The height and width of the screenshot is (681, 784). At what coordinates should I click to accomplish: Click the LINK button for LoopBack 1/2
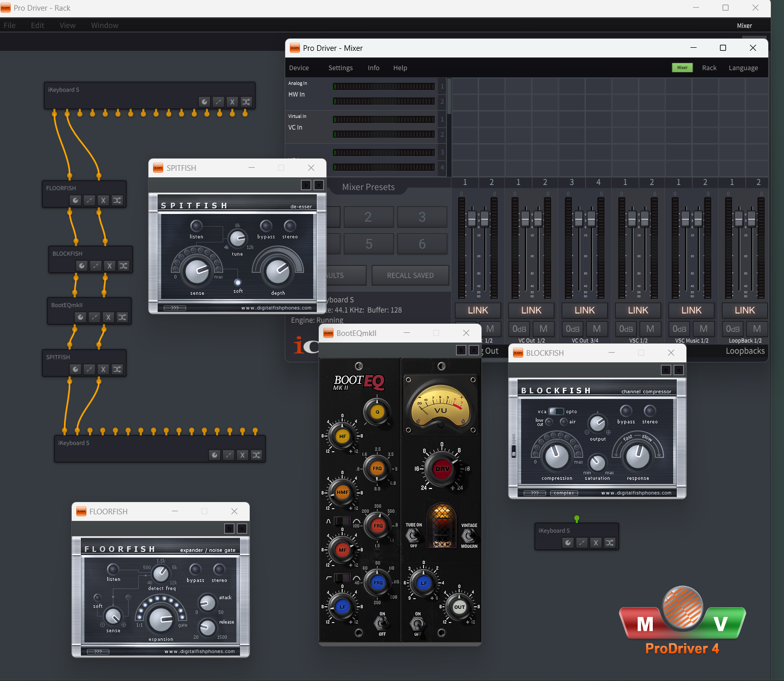(x=745, y=311)
